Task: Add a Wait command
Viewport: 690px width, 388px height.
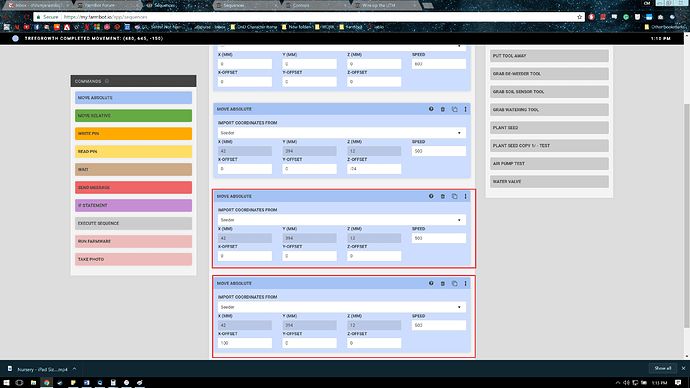Action: 133,169
